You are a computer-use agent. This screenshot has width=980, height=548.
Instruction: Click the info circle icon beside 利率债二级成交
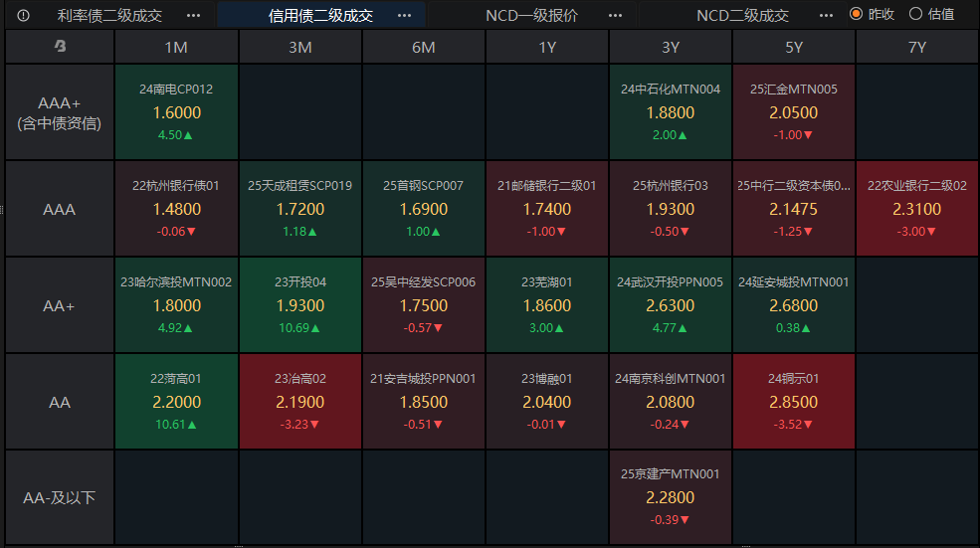pyautogui.click(x=23, y=16)
